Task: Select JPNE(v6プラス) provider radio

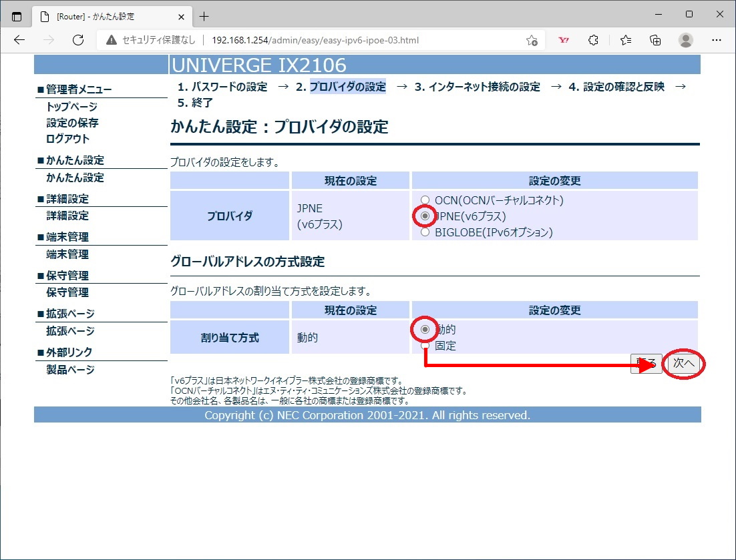Action: coord(425,216)
